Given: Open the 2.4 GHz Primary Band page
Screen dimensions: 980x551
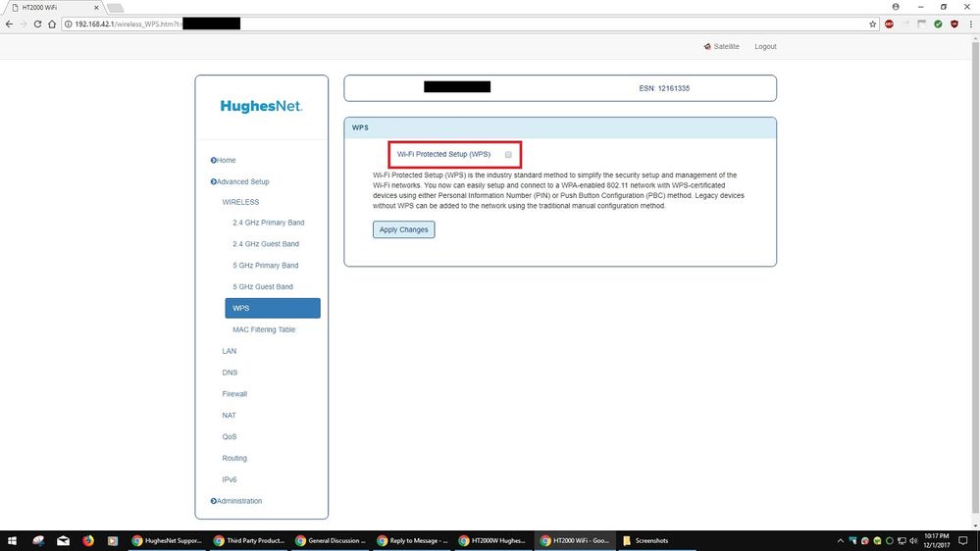Looking at the screenshot, I should click(x=268, y=223).
